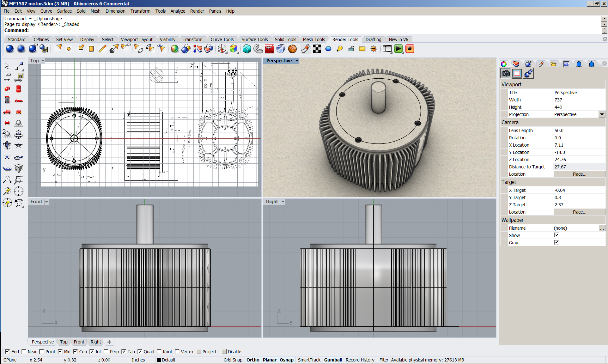Click the paint tube icon in Render Tools

coord(305,49)
